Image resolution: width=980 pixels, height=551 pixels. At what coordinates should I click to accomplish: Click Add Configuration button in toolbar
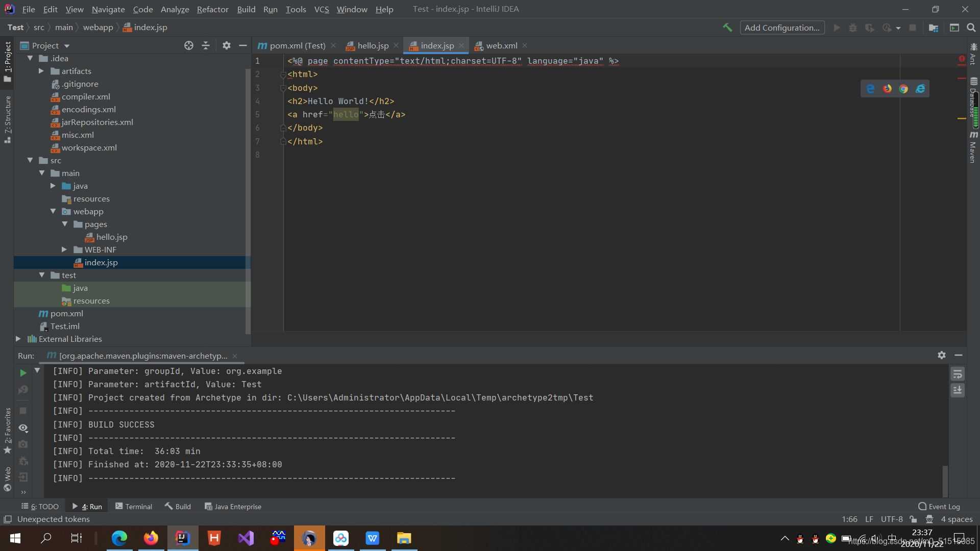pos(782,27)
